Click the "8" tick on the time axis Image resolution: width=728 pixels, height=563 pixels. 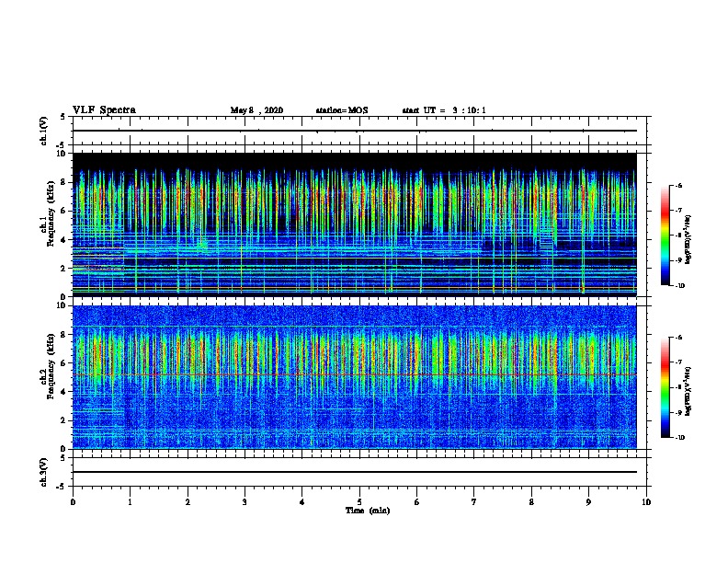[531, 502]
